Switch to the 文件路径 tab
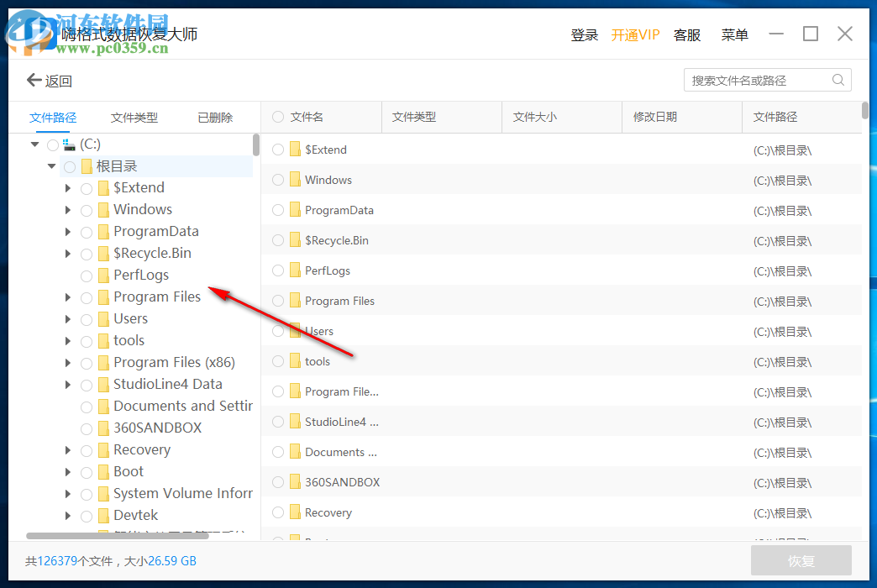 click(x=53, y=118)
